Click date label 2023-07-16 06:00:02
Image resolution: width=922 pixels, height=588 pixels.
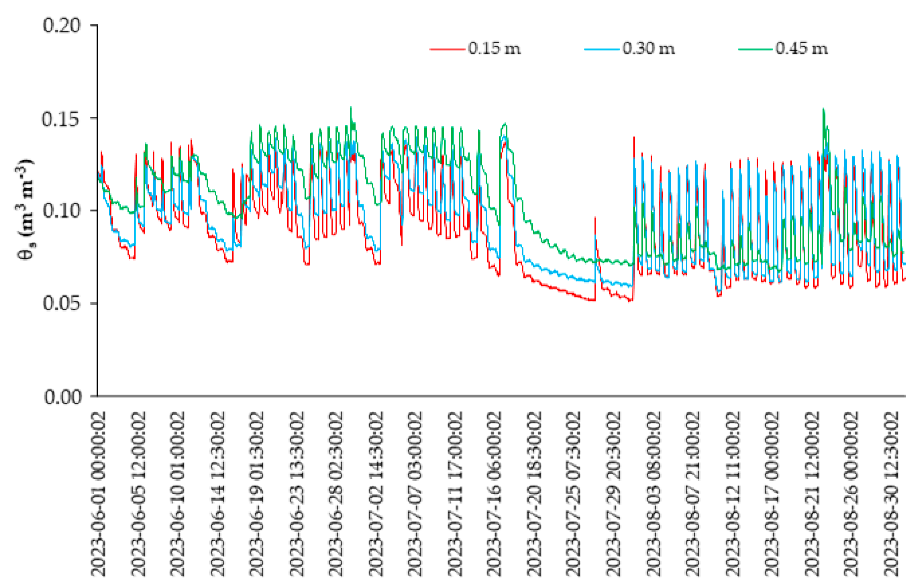(494, 494)
